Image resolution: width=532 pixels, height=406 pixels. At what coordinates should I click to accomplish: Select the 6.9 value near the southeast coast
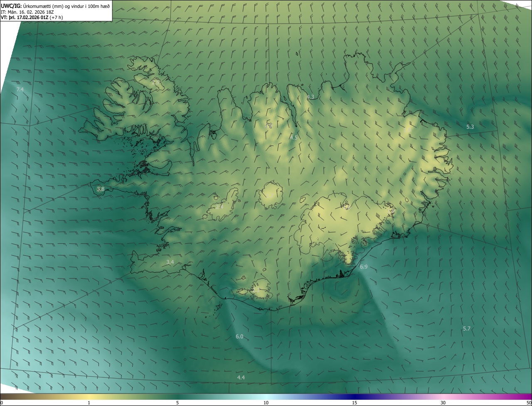364,267
